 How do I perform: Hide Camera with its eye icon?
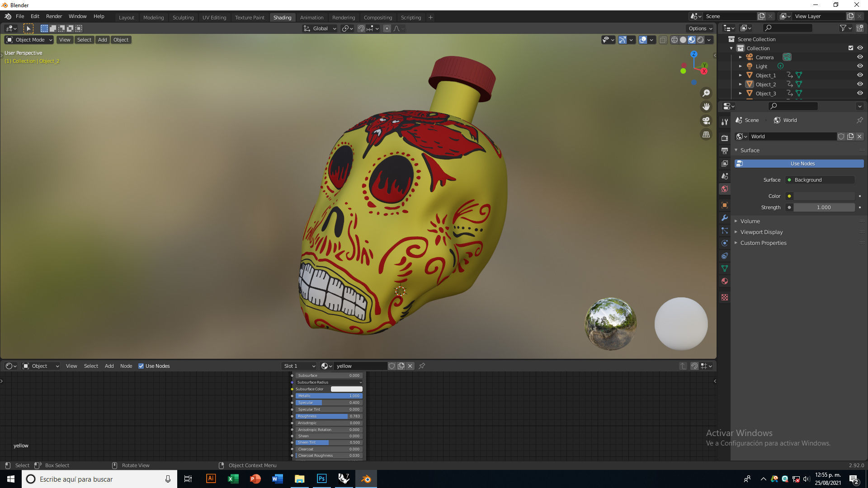click(860, 57)
